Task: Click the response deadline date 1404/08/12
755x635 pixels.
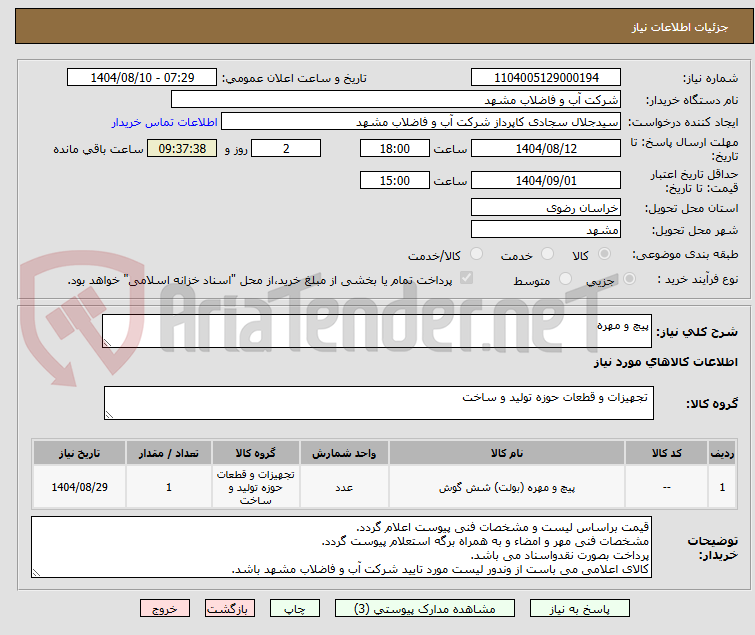Action: [x=546, y=148]
